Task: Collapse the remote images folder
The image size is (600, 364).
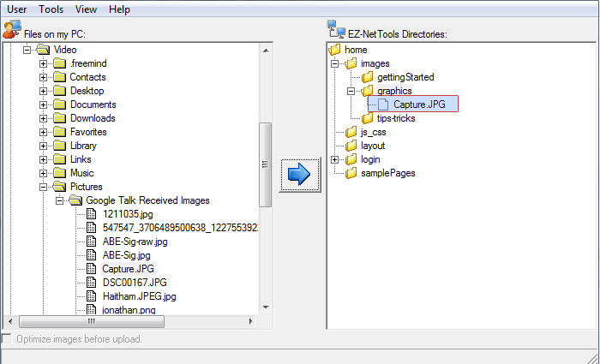Action: (335, 63)
